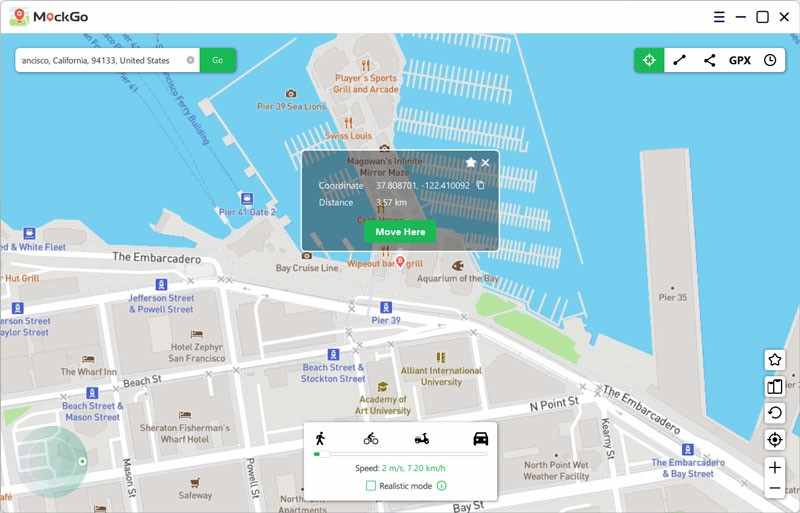Select scooter speed icon

[422, 439]
